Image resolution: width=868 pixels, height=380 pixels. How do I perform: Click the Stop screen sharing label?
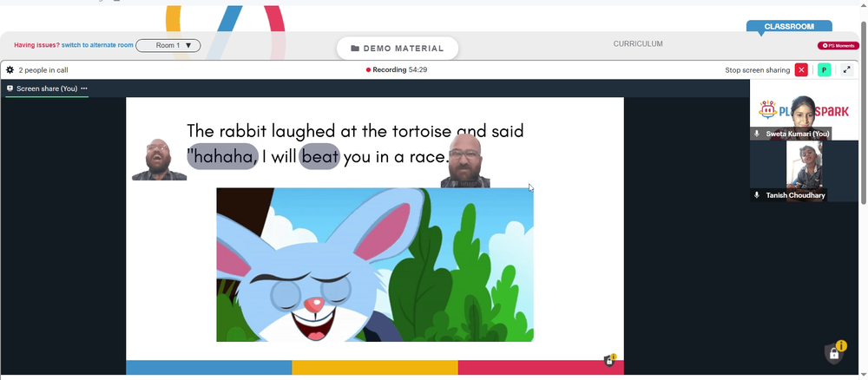pos(757,70)
